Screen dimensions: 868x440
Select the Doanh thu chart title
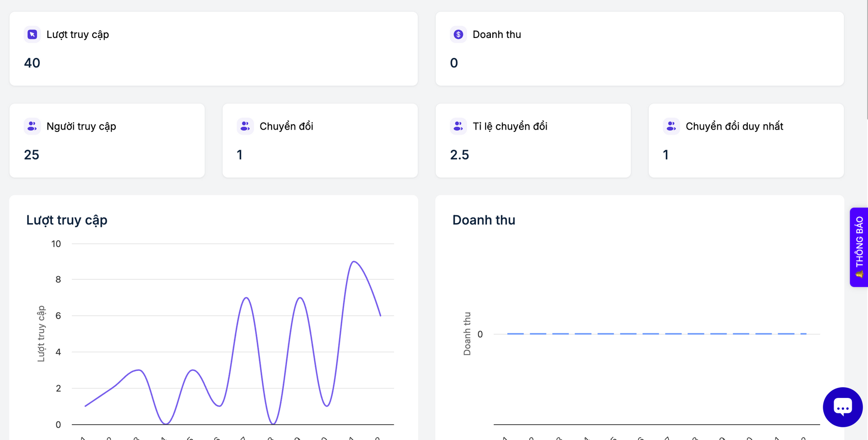pyautogui.click(x=484, y=220)
